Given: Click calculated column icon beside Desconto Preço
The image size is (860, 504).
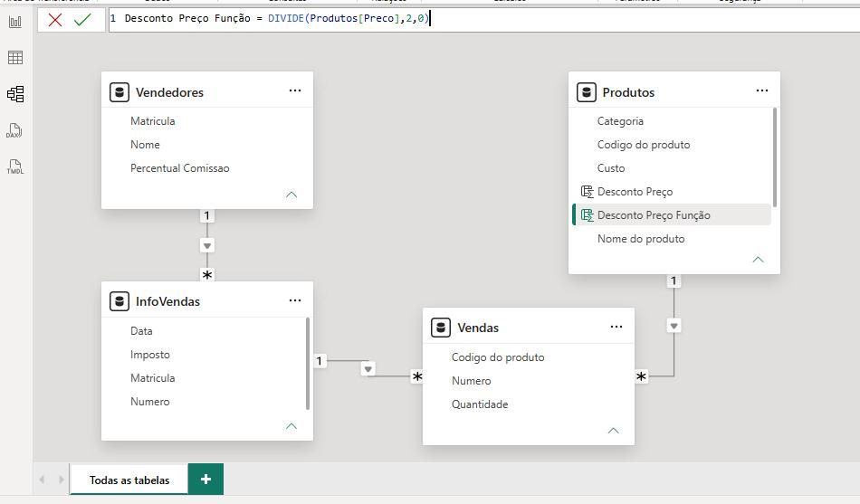Looking at the screenshot, I should (587, 192).
